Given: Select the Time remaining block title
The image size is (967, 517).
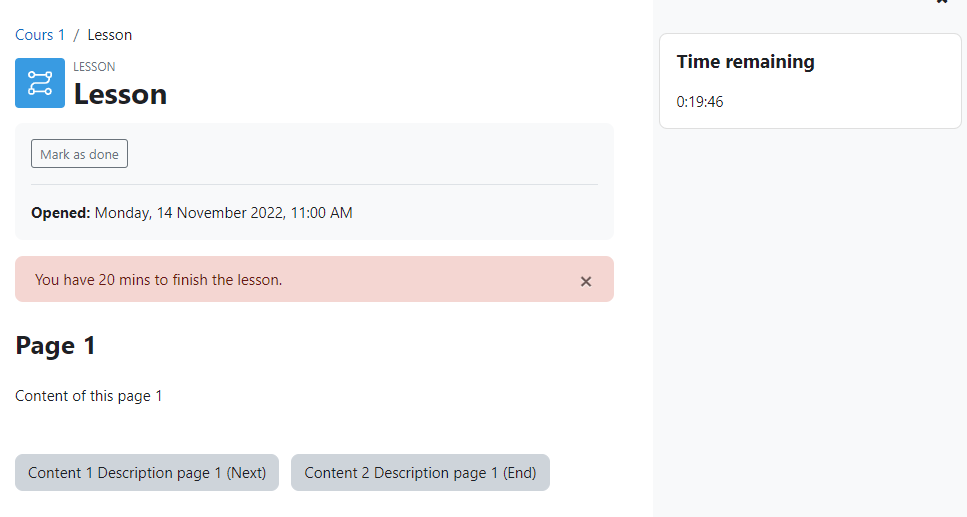Looking at the screenshot, I should pyautogui.click(x=746, y=62).
